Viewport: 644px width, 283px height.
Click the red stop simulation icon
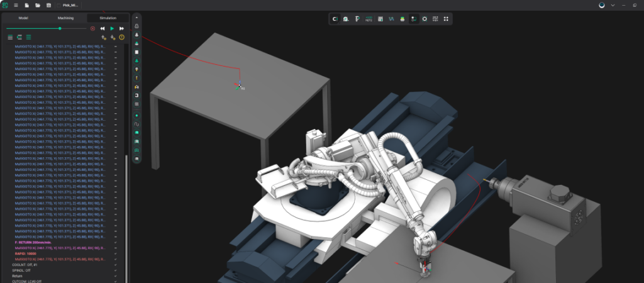(93, 28)
